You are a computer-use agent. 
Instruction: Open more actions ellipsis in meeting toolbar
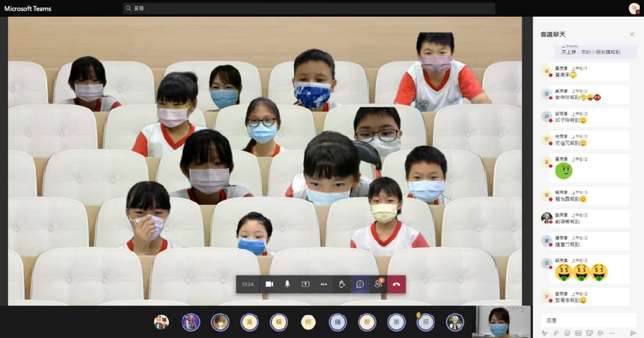tap(324, 284)
